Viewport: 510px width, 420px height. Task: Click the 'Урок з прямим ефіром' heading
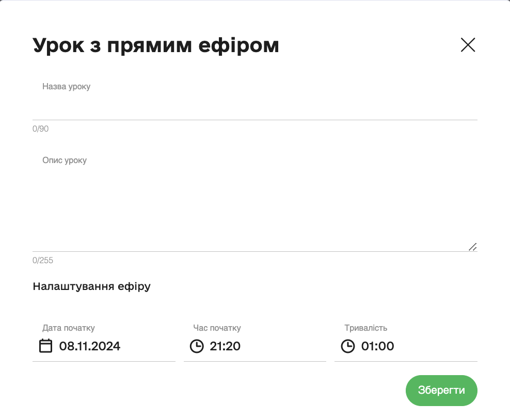[156, 46]
